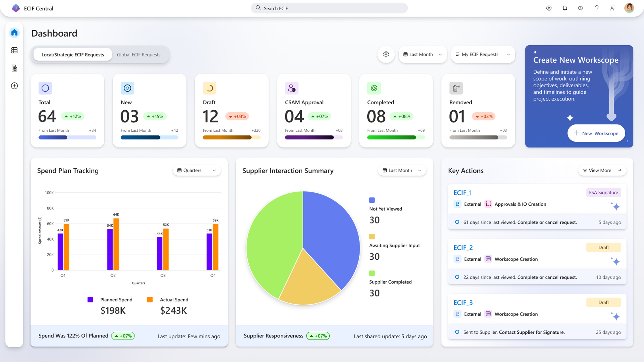Click the blue Not Yet Viewed swatch
This screenshot has height=362, width=644.
point(372,200)
